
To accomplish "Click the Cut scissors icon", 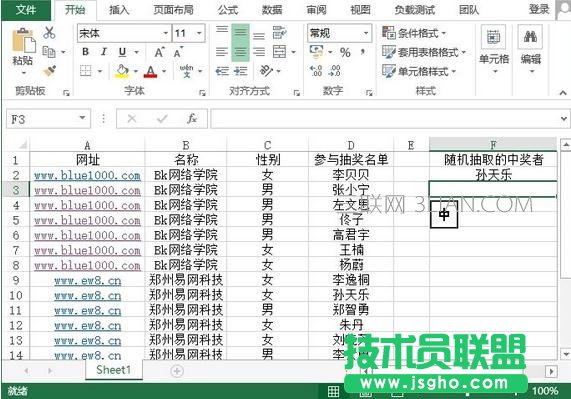I will (49, 33).
